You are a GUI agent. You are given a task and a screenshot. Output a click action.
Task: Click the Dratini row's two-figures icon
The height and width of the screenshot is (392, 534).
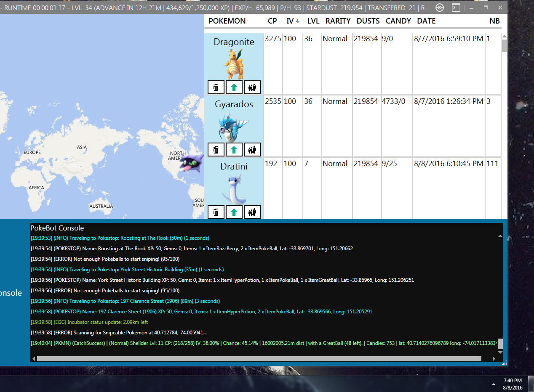click(252, 212)
